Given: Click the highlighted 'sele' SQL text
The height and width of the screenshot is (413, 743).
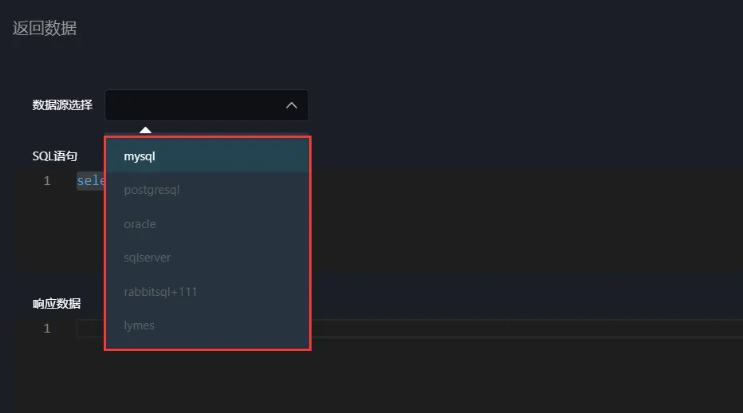Looking at the screenshot, I should [x=90, y=181].
